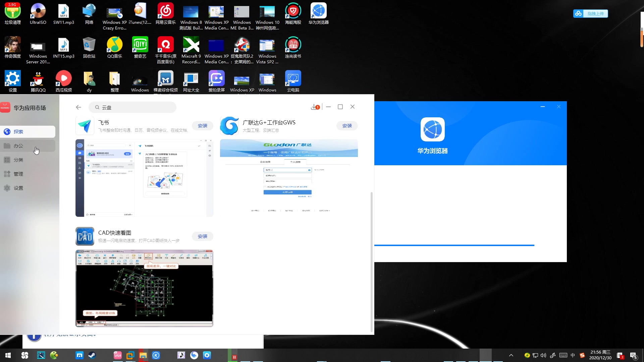
Task: Open File Explorer from the taskbar
Action: (x=143, y=355)
